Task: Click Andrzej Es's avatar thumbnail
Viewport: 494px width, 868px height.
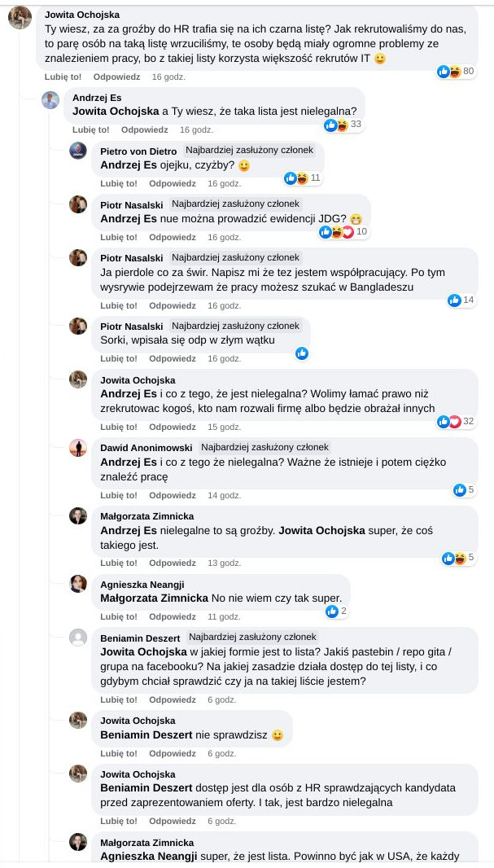Action: point(50,100)
